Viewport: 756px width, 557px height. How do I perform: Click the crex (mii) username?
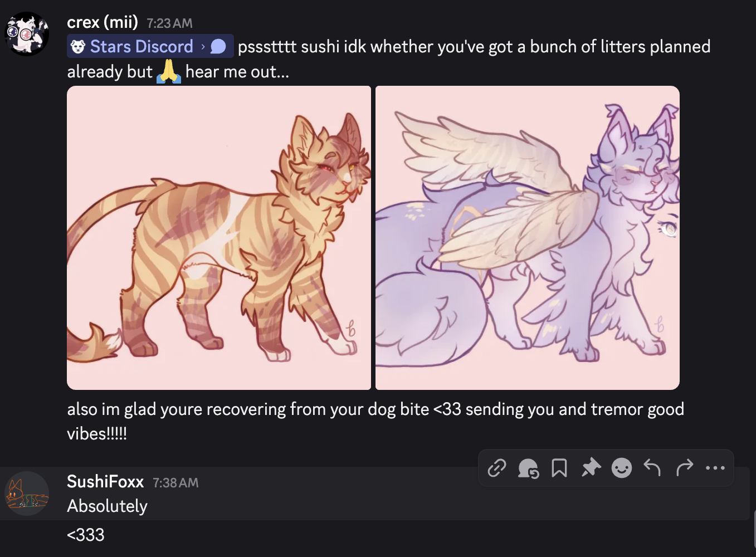tap(103, 22)
